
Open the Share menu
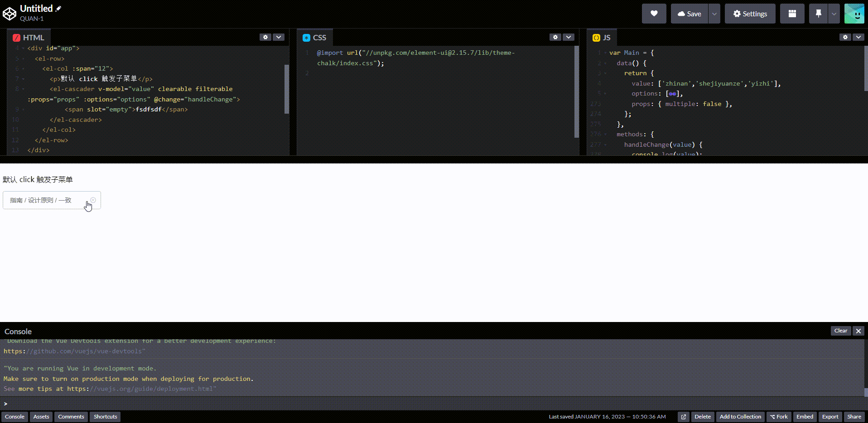pyautogui.click(x=854, y=417)
